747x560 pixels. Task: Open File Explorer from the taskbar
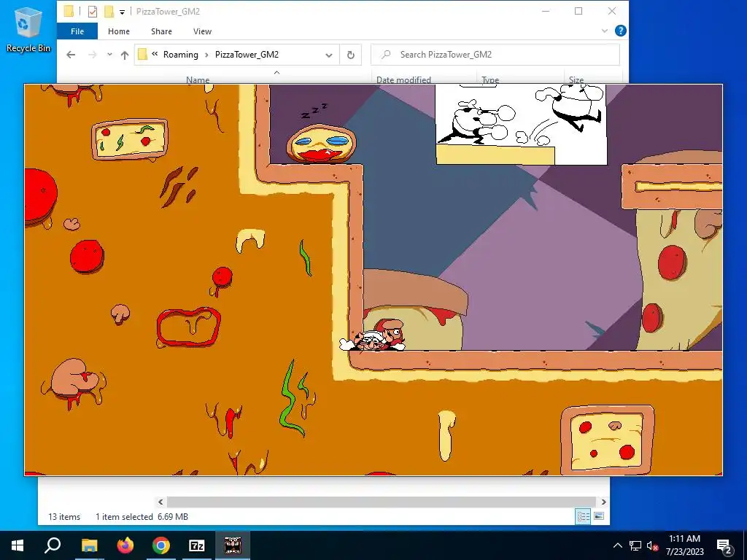click(x=89, y=545)
